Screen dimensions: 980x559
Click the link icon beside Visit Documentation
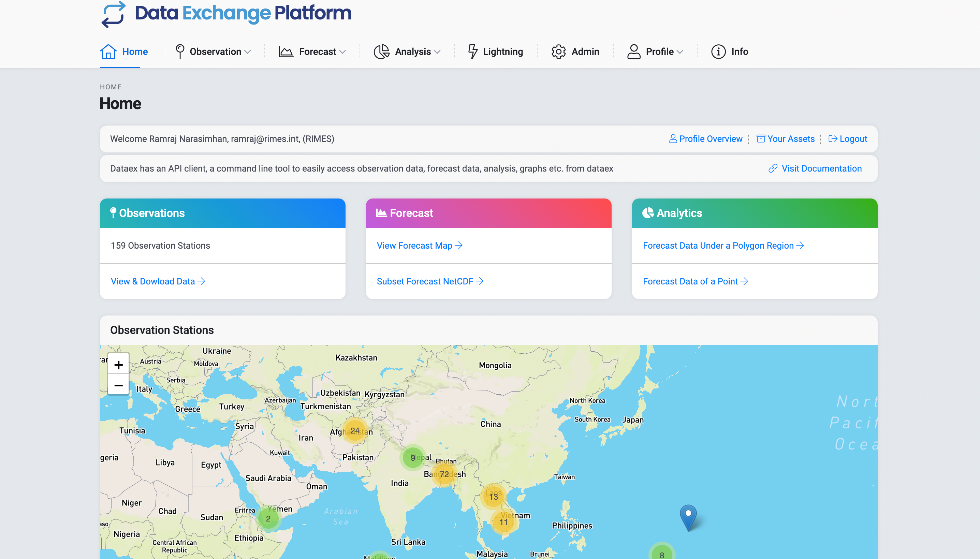coord(773,168)
